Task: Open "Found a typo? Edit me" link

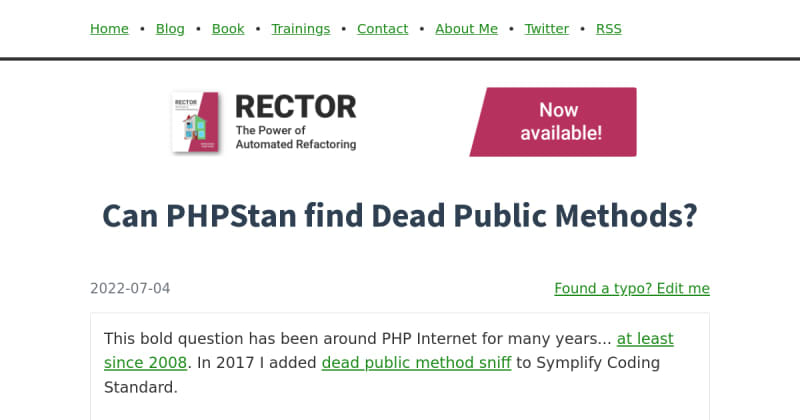Action: tap(632, 289)
